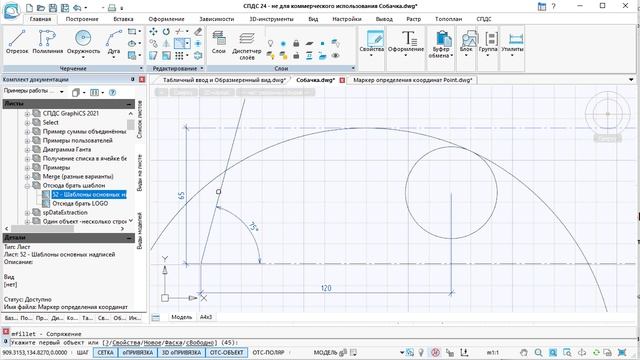Click the Zoom magnifier icon in status bar
The width and height of the screenshot is (640, 360).
tap(538, 352)
